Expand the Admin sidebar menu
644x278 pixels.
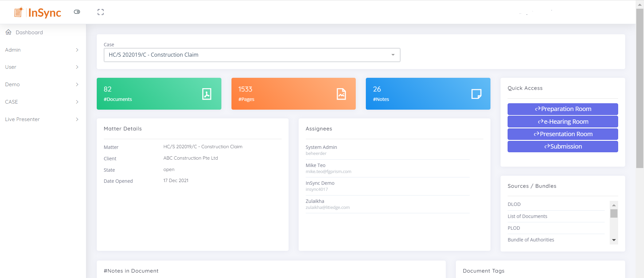(x=42, y=50)
